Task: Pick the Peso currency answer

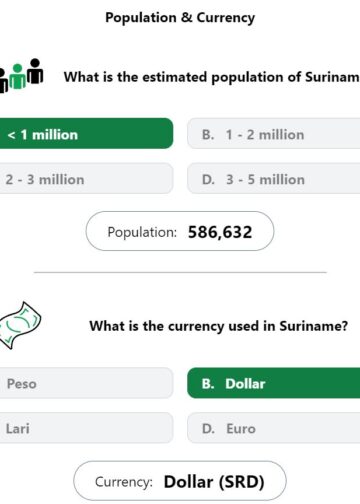Action: click(86, 383)
